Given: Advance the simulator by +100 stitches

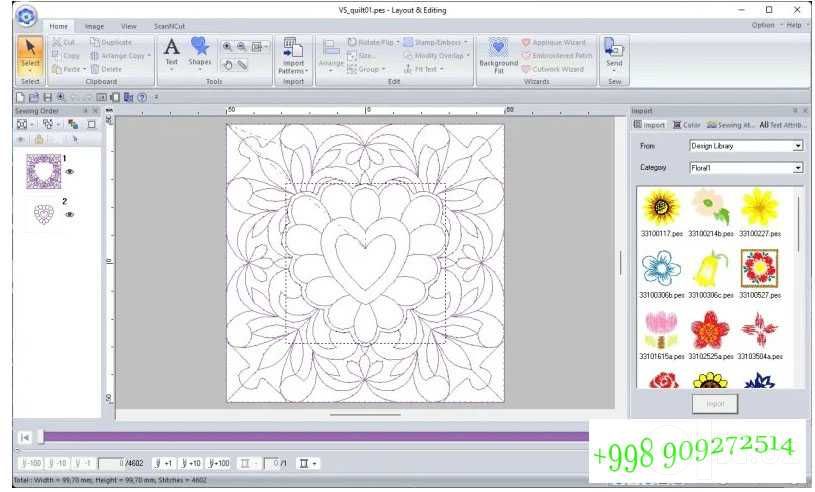Looking at the screenshot, I should click(218, 463).
